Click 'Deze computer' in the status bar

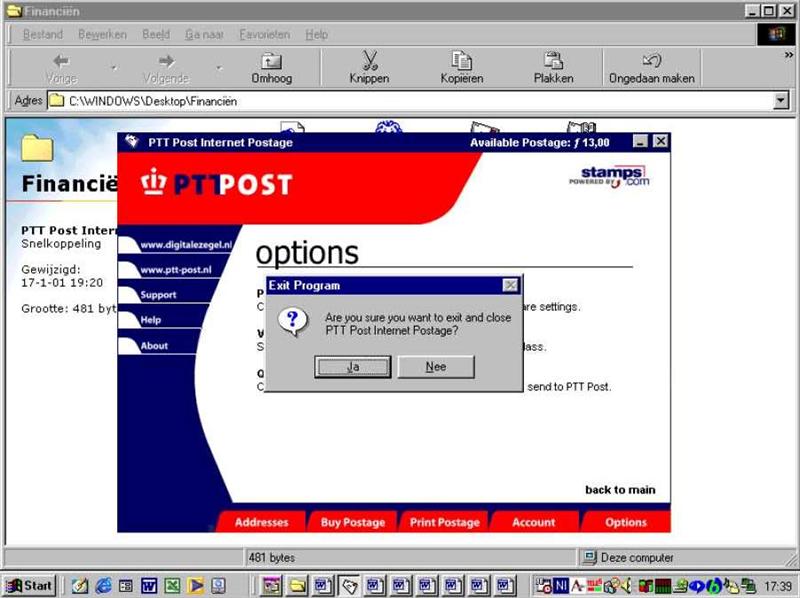point(637,558)
